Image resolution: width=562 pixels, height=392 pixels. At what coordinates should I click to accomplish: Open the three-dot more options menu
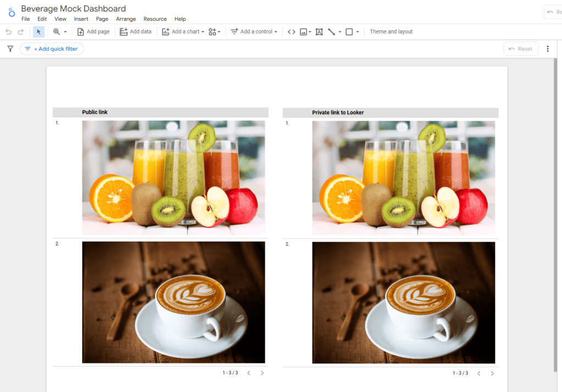(x=548, y=49)
